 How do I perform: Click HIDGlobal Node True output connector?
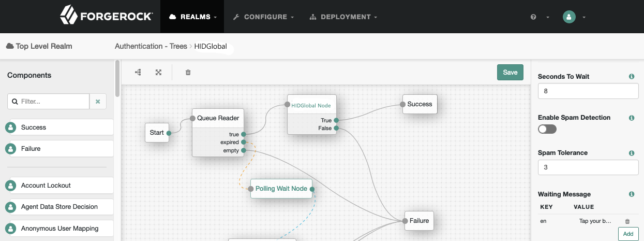click(336, 120)
